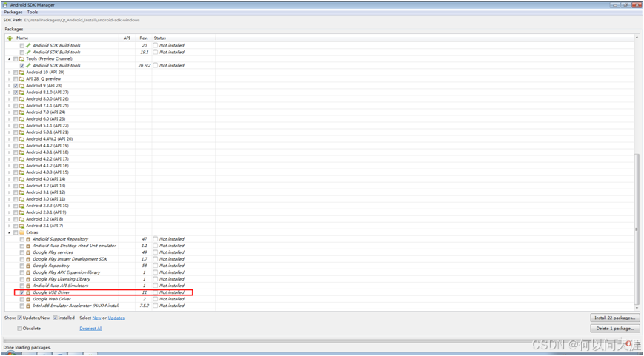
Task: Check the Google Play APK Expansion library checkbox
Action: (x=22, y=272)
